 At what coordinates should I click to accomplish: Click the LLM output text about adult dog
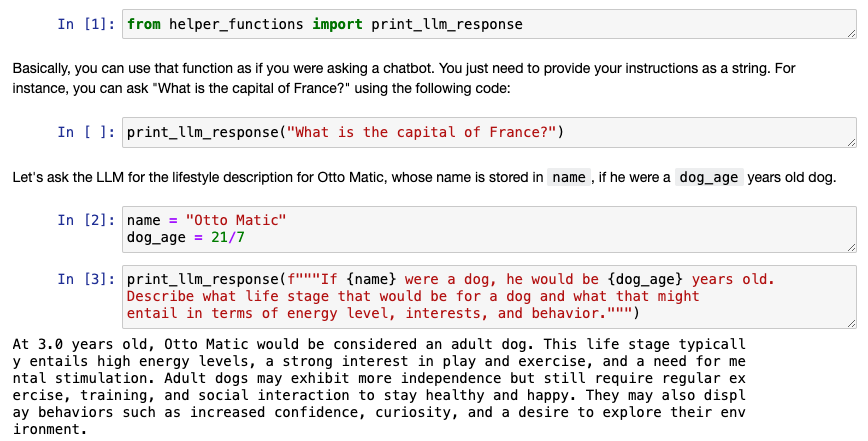(x=380, y=387)
